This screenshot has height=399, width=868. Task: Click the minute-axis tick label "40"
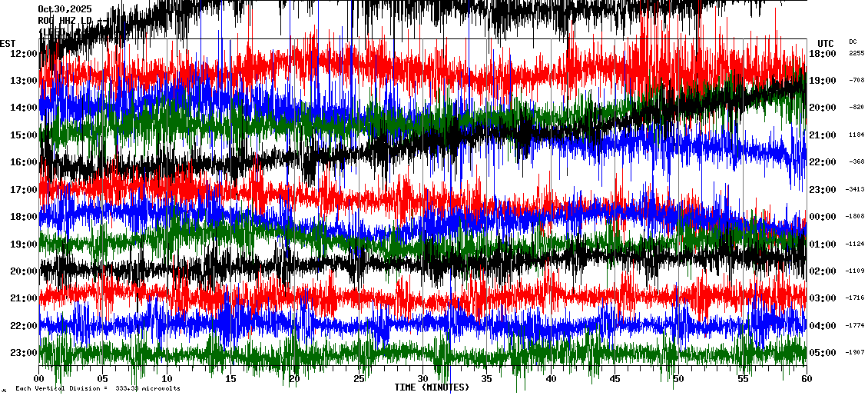[551, 379]
